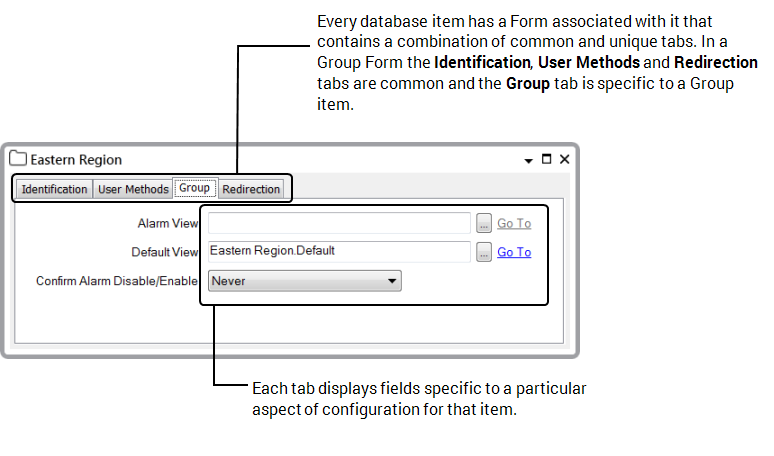Screen dimensions: 774x456
Task: Click the empty Alarm View field
Action: 339,223
